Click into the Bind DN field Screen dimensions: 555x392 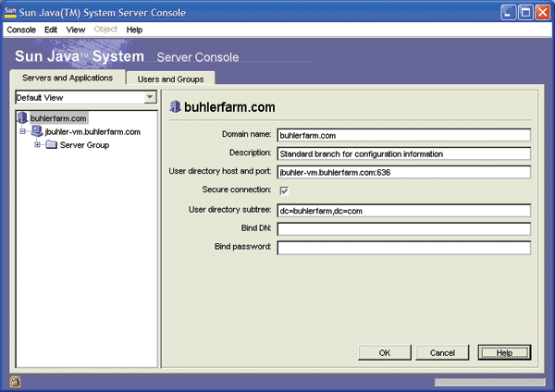(x=403, y=228)
